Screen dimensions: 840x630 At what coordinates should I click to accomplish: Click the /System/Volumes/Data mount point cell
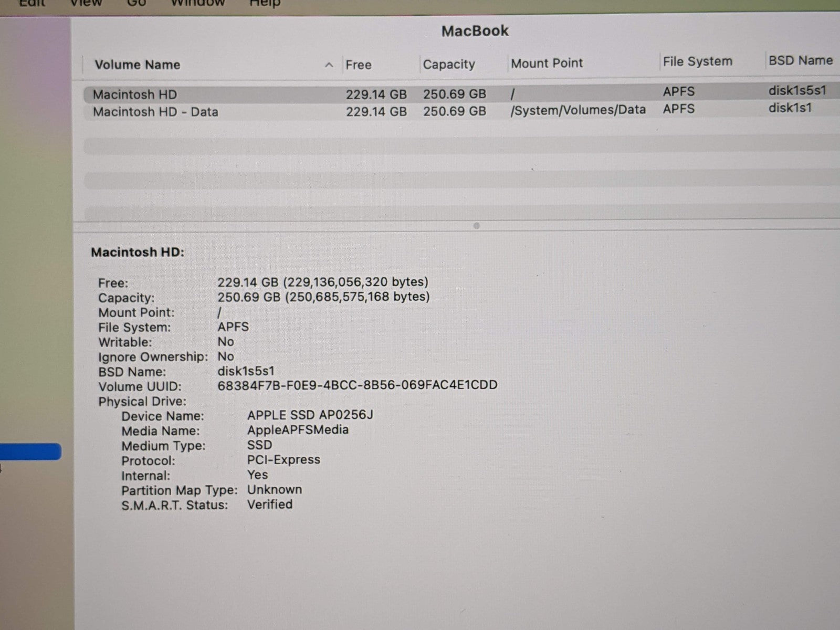[x=578, y=110]
